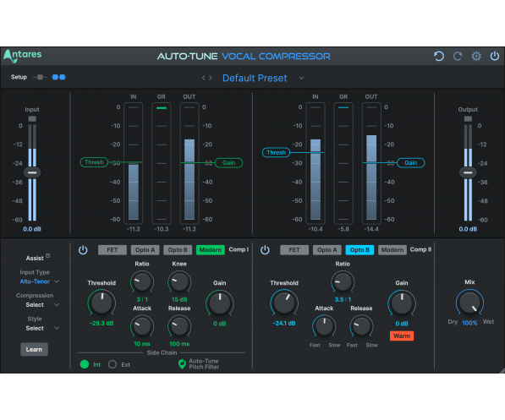This screenshot has width=505, height=420.
Task: Click the redo arrow icon
Action: 458,57
